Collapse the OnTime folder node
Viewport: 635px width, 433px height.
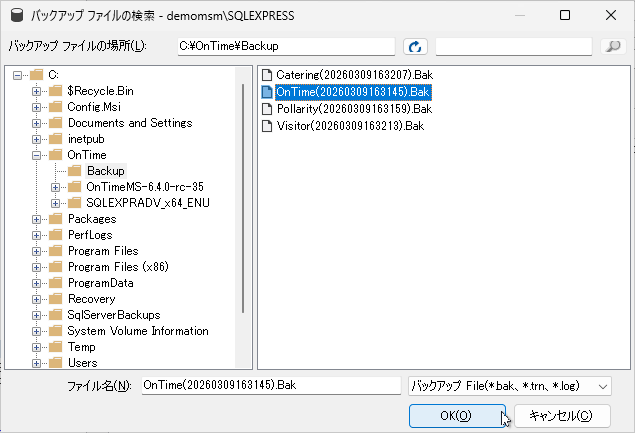tap(37, 155)
